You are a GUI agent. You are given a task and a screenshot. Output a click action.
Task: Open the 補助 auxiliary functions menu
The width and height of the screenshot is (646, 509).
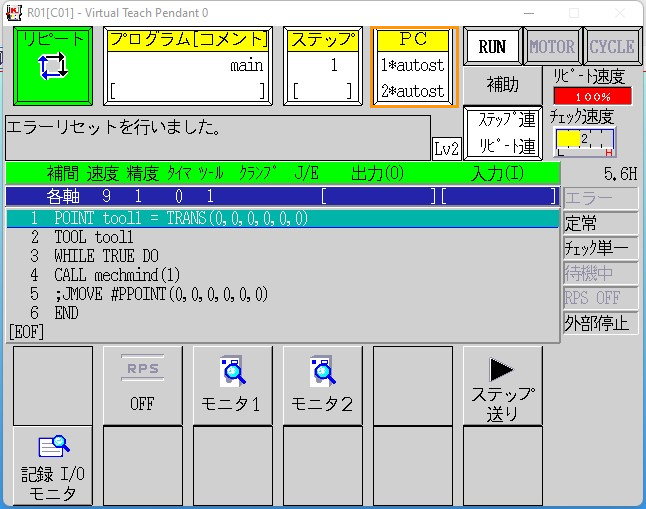click(503, 85)
